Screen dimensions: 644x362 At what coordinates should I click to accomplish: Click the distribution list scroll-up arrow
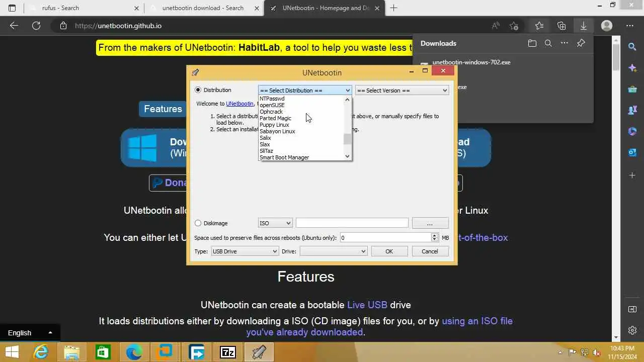(347, 100)
